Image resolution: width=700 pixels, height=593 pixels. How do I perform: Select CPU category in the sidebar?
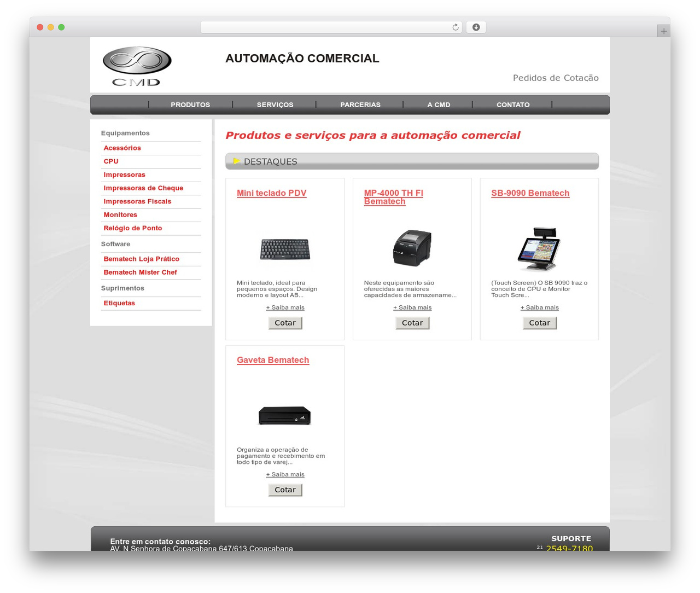[111, 161]
